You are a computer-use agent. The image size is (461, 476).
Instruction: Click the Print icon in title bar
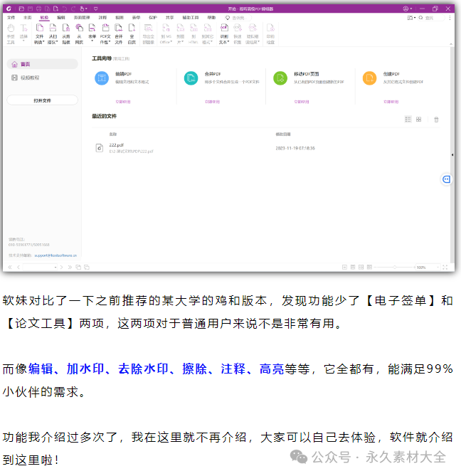click(38, 9)
